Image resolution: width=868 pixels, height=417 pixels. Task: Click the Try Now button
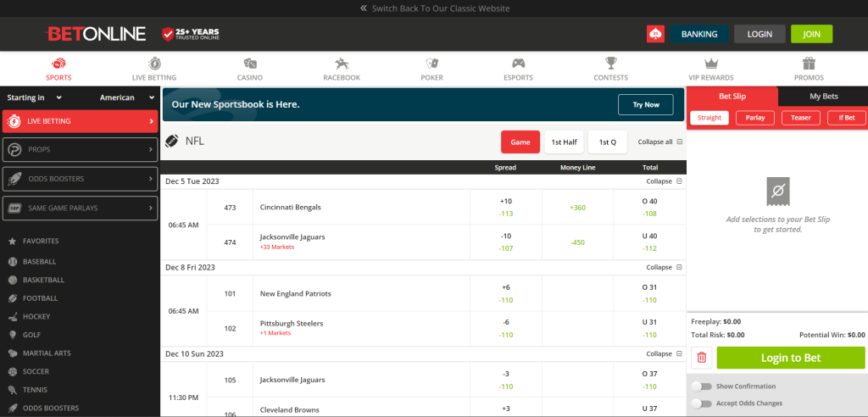coord(645,104)
